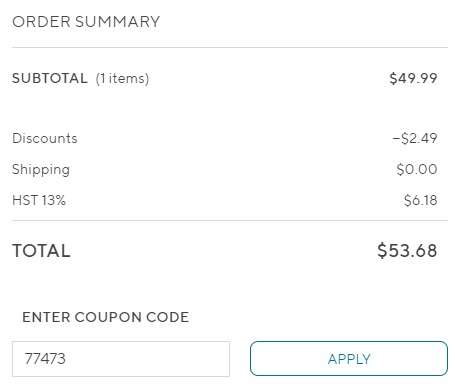Click the word SUMMARY in heading
This screenshot has height=387, width=455.
pos(117,22)
